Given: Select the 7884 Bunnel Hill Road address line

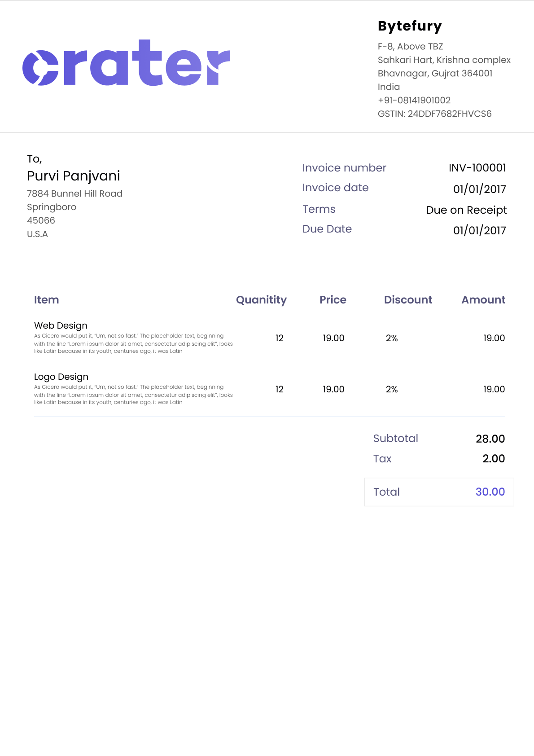Looking at the screenshot, I should pyautogui.click(x=74, y=193).
